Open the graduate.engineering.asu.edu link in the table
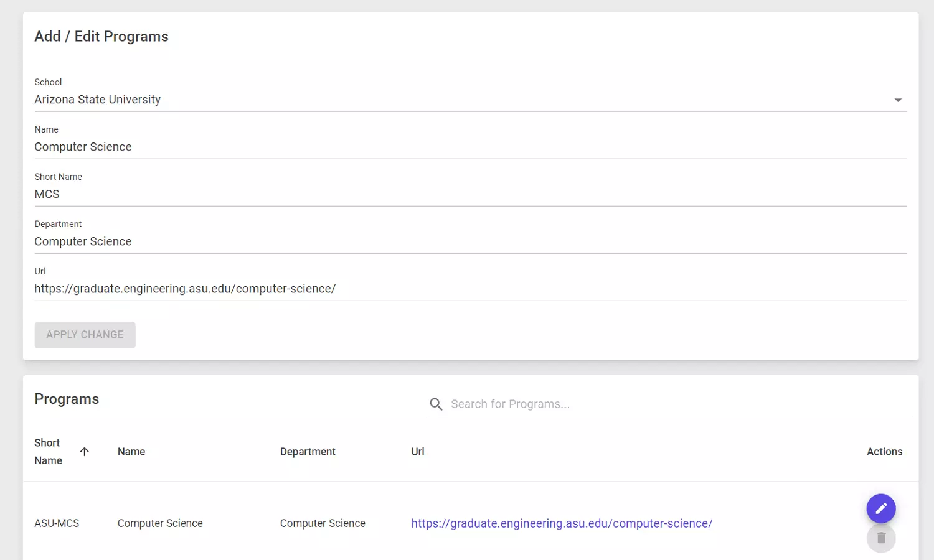Screen dimensions: 934x560 [x=561, y=523]
